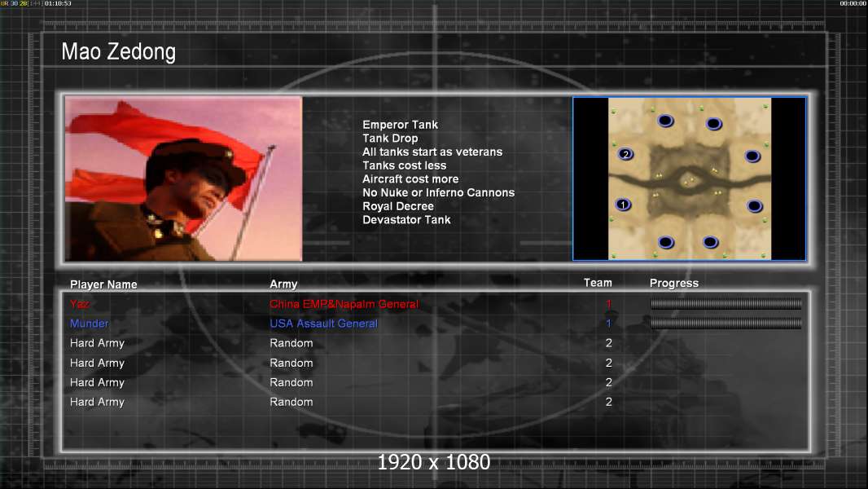Select bottom-left empty start position on minimap
This screenshot has width=868, height=489.
click(x=666, y=242)
